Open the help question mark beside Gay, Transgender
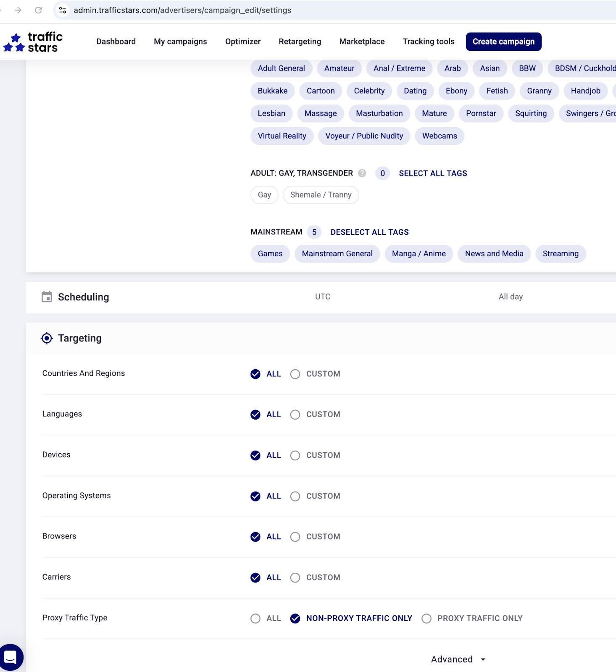Image resolution: width=616 pixels, height=672 pixels. click(362, 173)
